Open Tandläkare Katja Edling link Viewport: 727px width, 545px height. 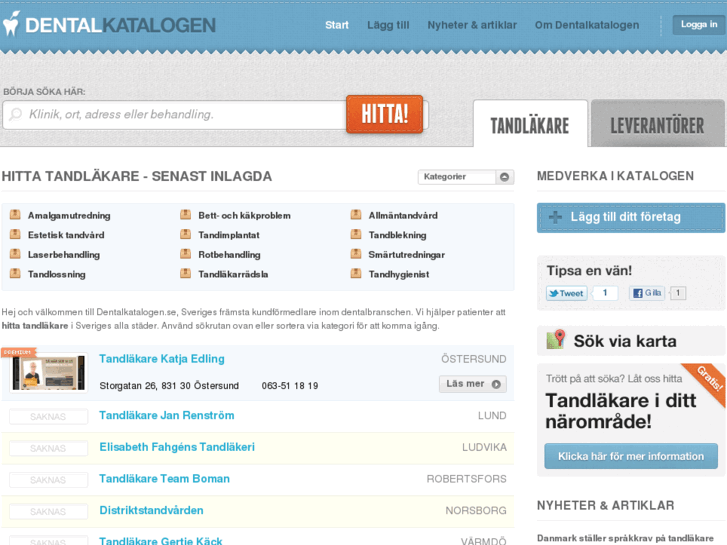click(x=162, y=359)
